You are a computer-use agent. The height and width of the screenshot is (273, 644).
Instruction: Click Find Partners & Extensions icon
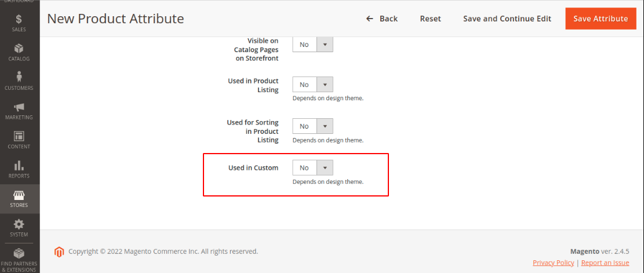click(19, 254)
